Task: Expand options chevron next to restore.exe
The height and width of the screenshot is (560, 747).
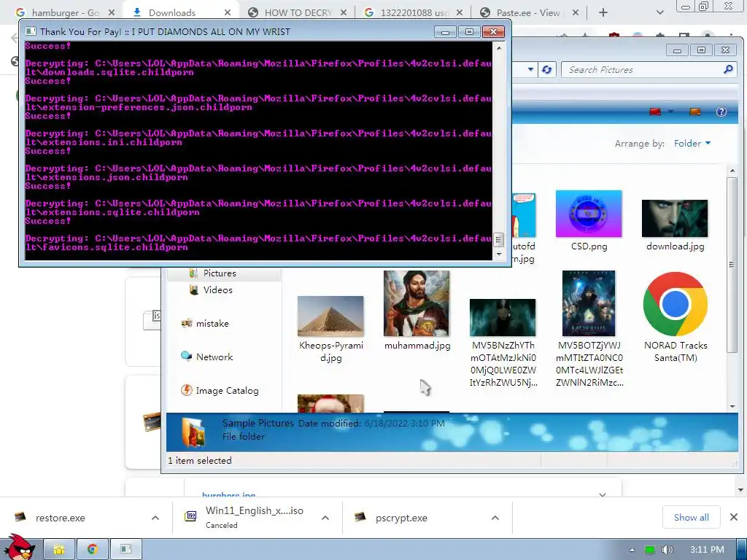Action: point(155,518)
